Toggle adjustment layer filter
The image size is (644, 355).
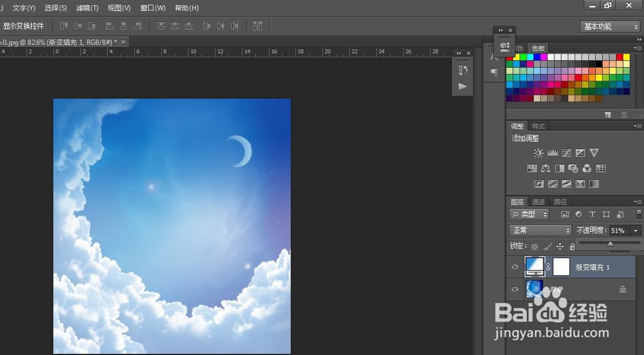pos(579,214)
